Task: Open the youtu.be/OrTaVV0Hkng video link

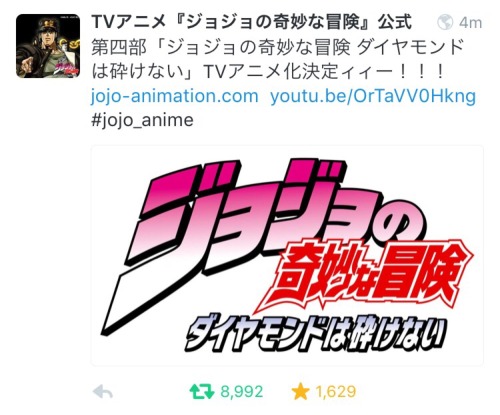Action: tap(373, 96)
